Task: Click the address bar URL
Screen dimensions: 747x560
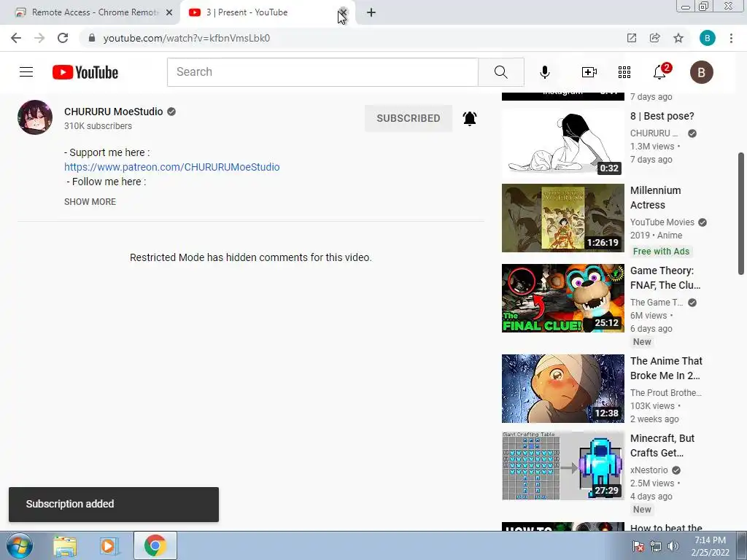Action: (186, 38)
